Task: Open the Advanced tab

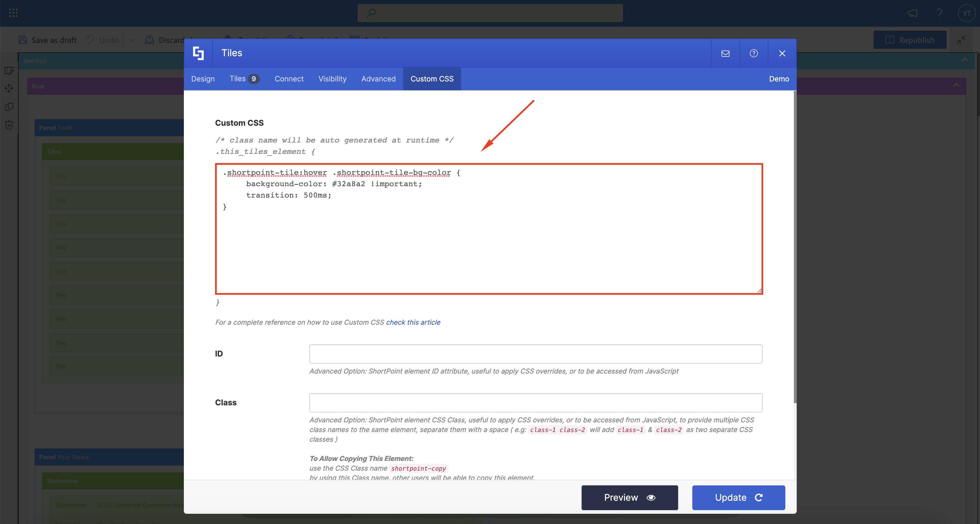Action: (378, 79)
